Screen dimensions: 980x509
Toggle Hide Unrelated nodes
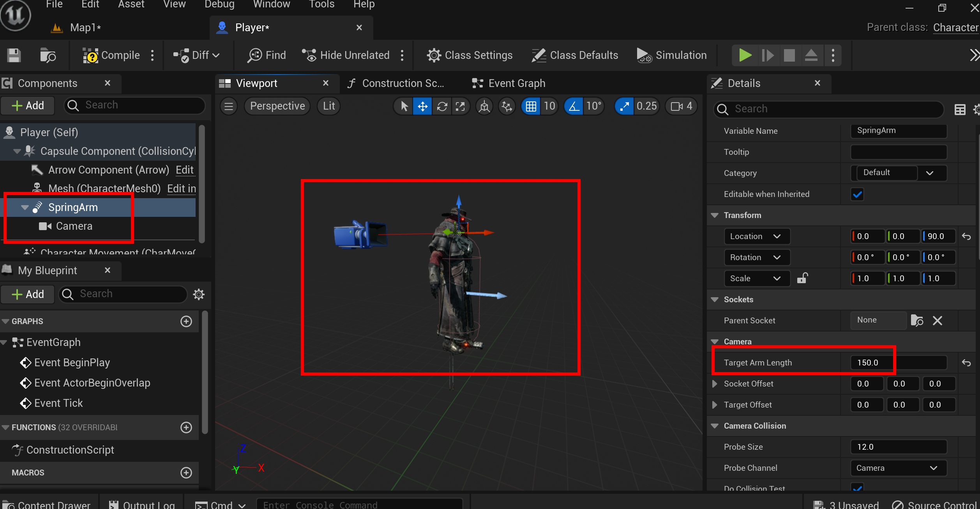coord(346,55)
